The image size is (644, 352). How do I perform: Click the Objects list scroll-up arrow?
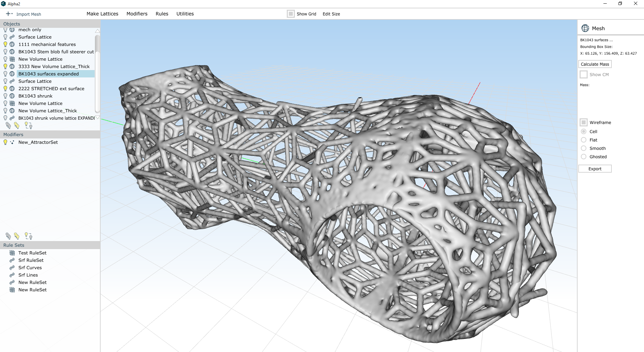coord(98,31)
